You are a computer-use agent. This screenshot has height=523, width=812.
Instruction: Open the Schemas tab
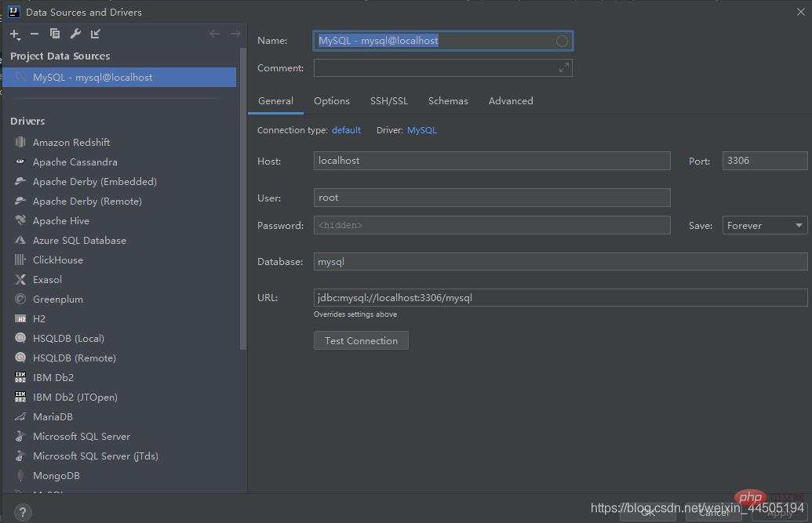point(448,101)
